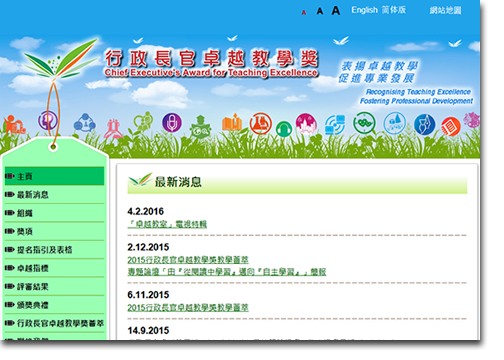Click the 表揚卓越教學 促進專業發展 slogan

point(378,72)
